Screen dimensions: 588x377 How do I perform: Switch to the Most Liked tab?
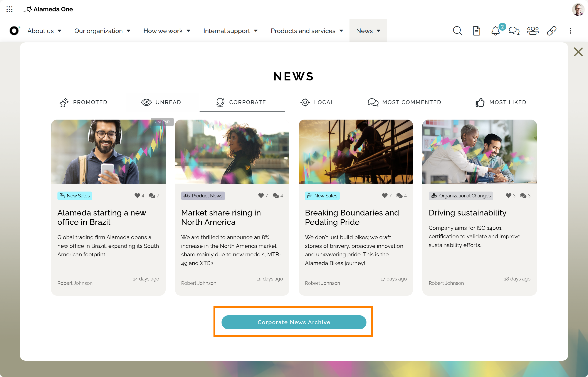[x=501, y=102]
